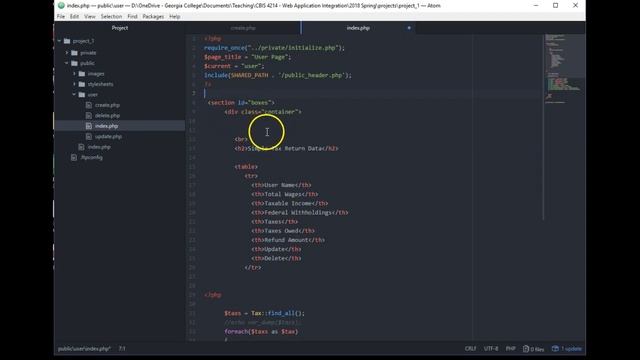The image size is (640, 360).
Task: Click the delete.php file icon in tree
Action: pyautogui.click(x=89, y=116)
